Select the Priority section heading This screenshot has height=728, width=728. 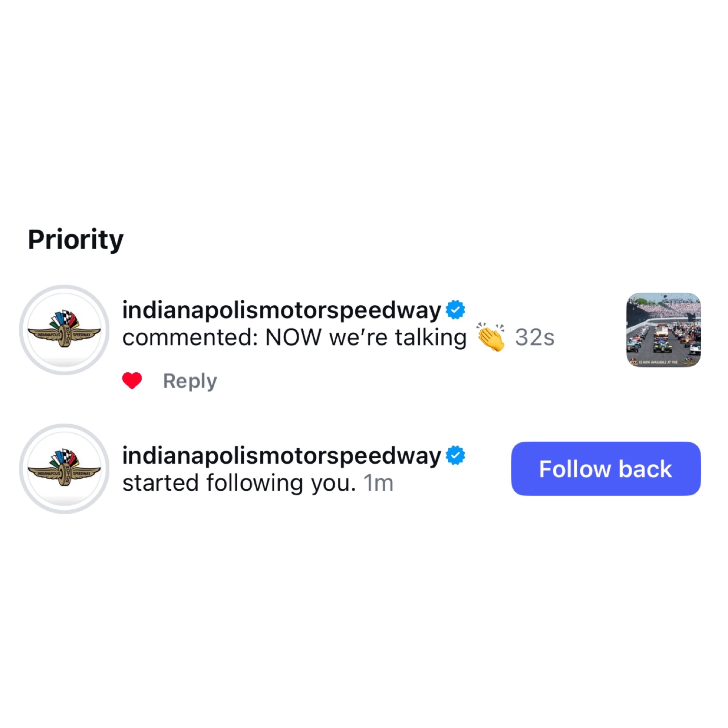pyautogui.click(x=76, y=240)
